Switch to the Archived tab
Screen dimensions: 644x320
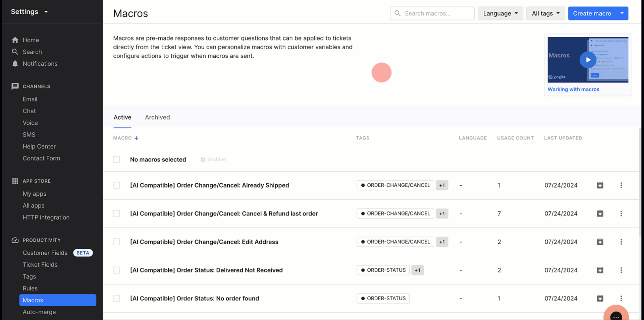[157, 117]
